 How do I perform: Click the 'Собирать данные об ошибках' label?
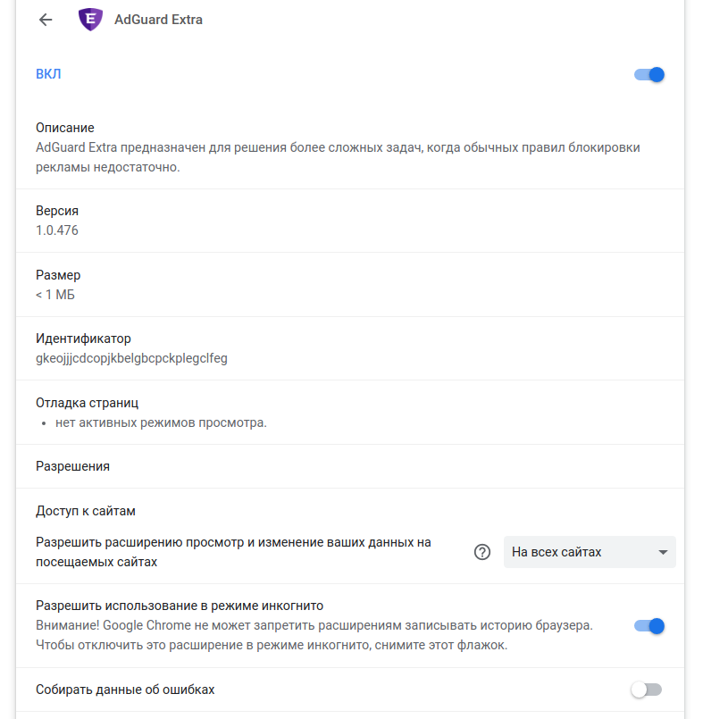tap(123, 690)
